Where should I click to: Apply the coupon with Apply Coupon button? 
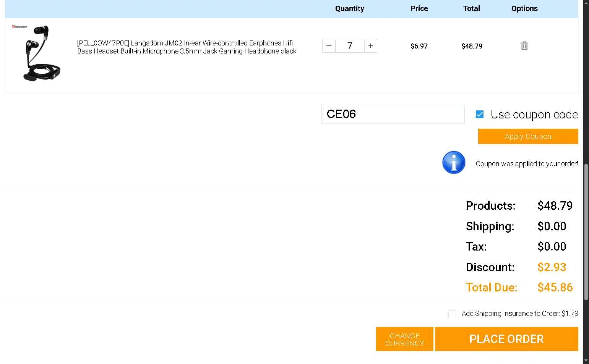click(528, 136)
